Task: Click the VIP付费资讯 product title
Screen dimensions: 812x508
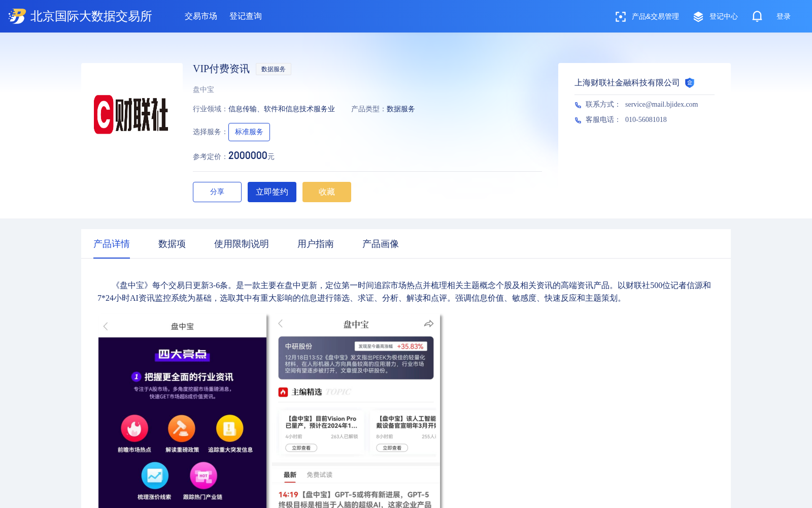Action: click(221, 69)
